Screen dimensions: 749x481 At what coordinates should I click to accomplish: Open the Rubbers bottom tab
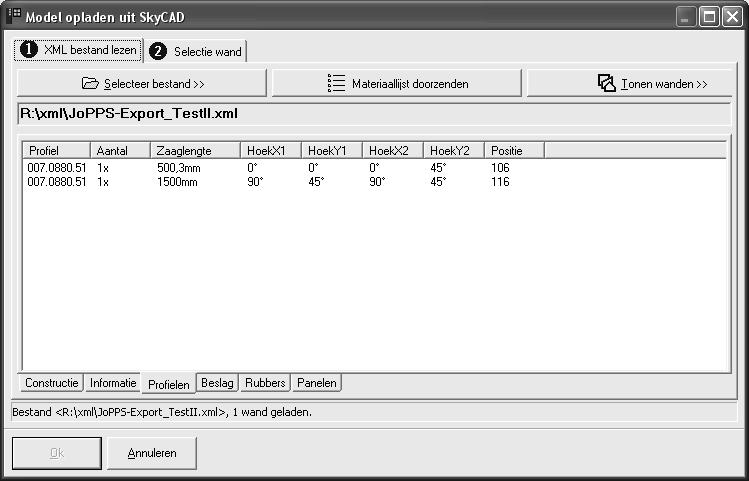(265, 383)
